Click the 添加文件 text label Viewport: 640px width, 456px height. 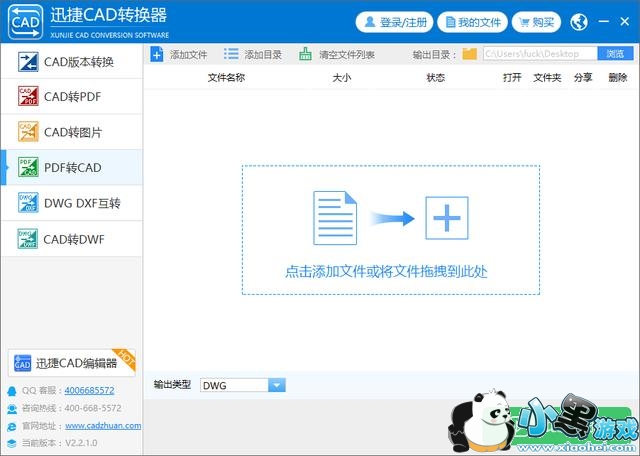[189, 55]
